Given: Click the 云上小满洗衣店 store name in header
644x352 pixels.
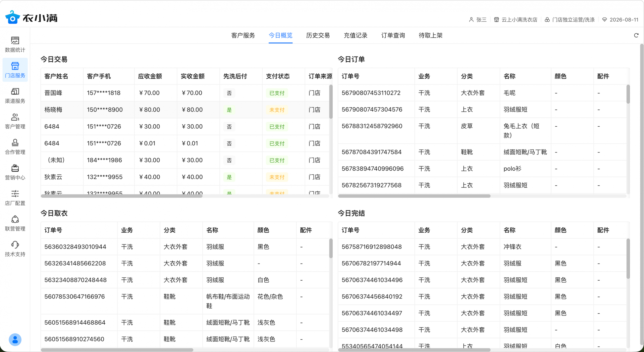Looking at the screenshot, I should 519,20.
